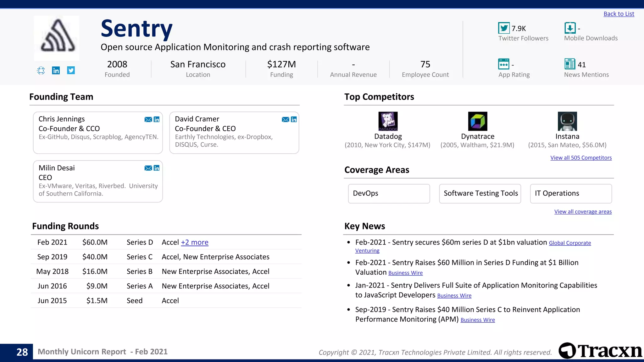Screen dimensions: 644x362
Task: Click the Chris Jennings founder card
Action: tap(98, 133)
